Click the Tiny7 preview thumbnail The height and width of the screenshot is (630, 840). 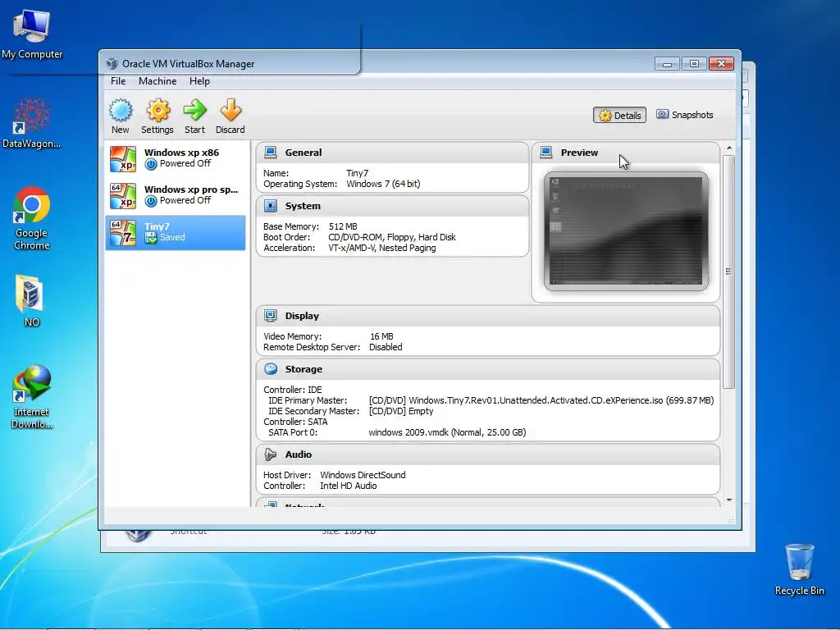(x=626, y=231)
